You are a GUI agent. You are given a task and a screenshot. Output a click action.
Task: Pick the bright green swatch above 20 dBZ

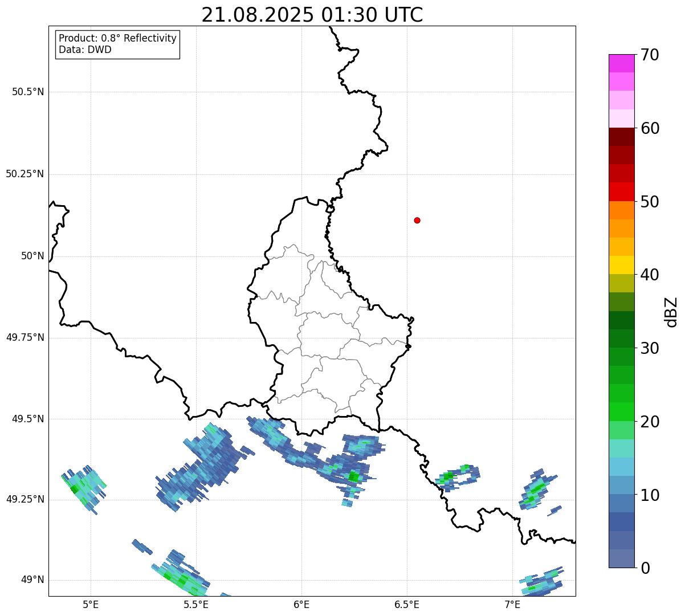click(622, 412)
